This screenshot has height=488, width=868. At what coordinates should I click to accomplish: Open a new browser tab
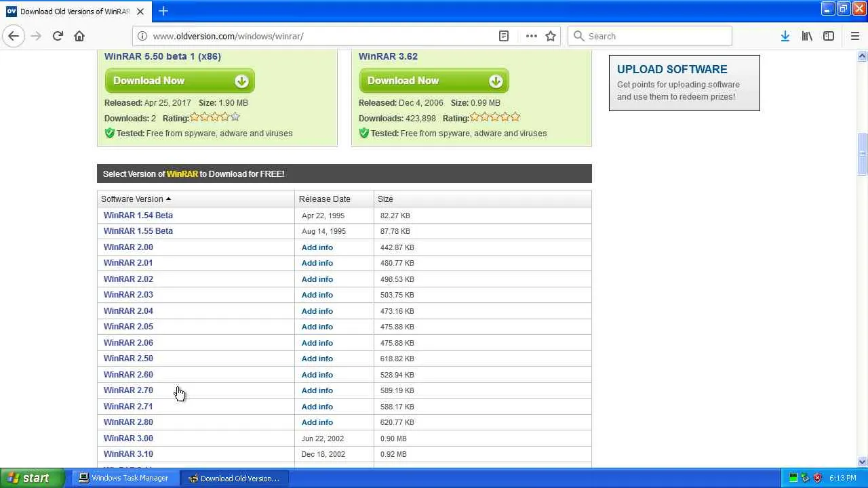tap(163, 11)
